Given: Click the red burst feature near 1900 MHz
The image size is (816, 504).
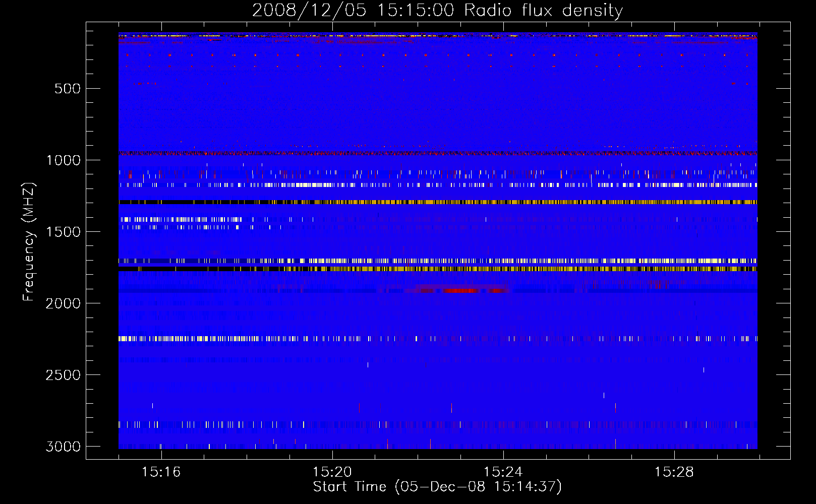Looking at the screenshot, I should (x=459, y=290).
